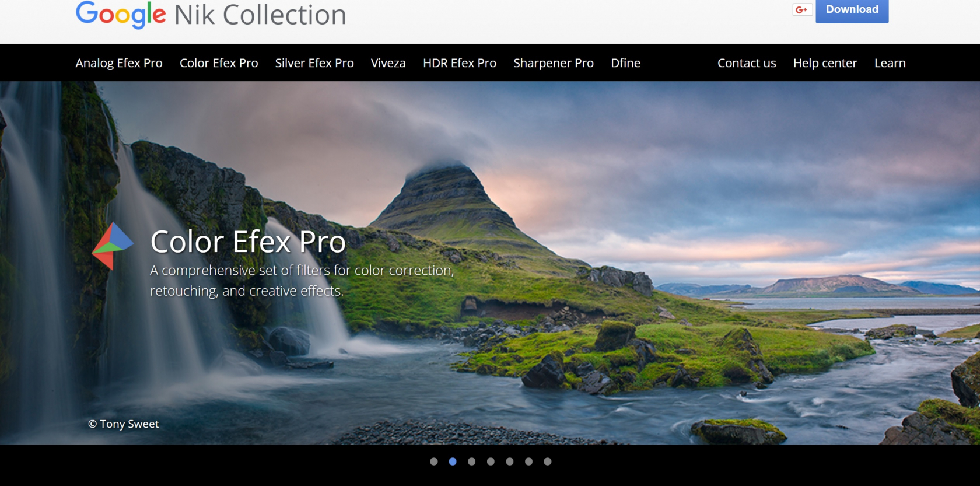Show the last carousel slide dot
Image resolution: width=980 pixels, height=486 pixels.
coord(547,461)
